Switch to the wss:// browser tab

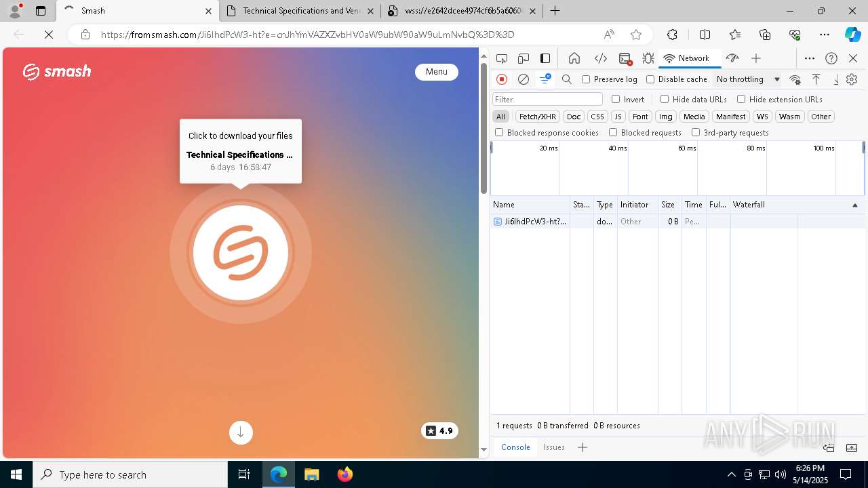point(462,11)
